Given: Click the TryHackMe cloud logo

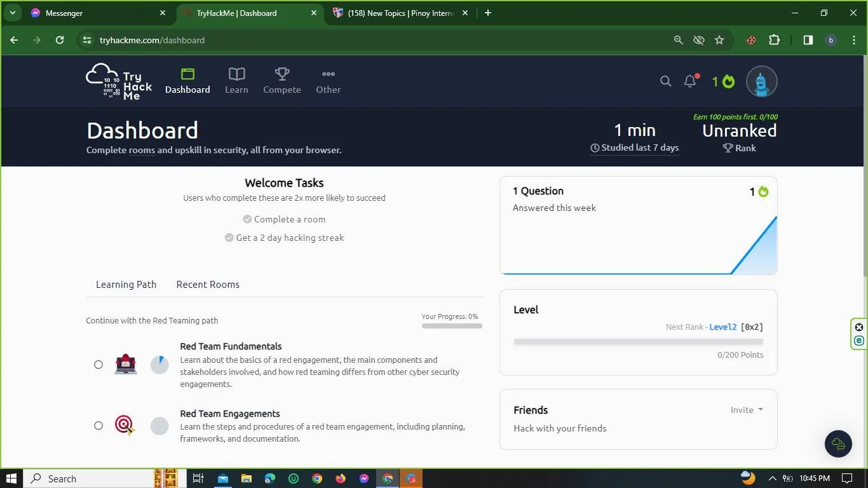Looking at the screenshot, I should pyautogui.click(x=119, y=81).
